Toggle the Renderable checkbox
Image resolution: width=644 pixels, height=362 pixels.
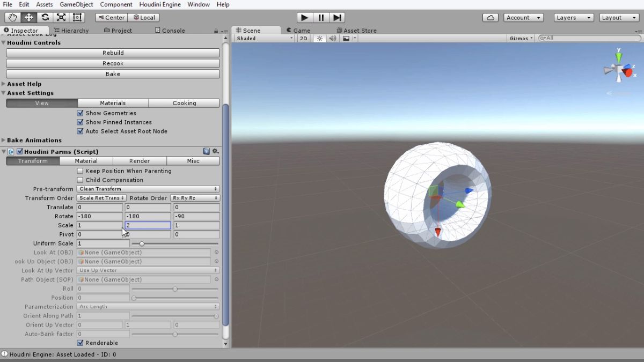(80, 343)
